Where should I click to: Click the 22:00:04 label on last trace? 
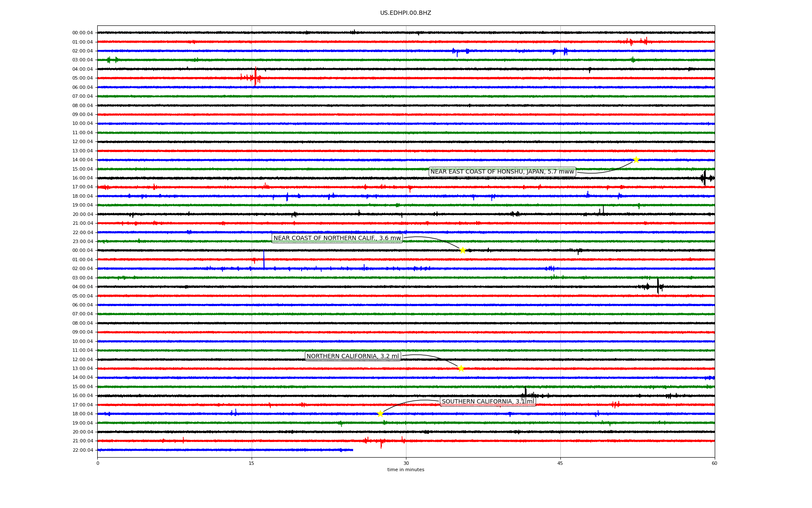click(82, 450)
